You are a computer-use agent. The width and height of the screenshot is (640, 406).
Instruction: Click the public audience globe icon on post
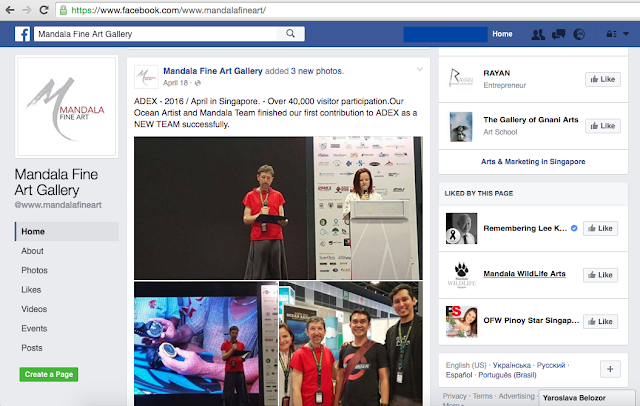pos(198,83)
